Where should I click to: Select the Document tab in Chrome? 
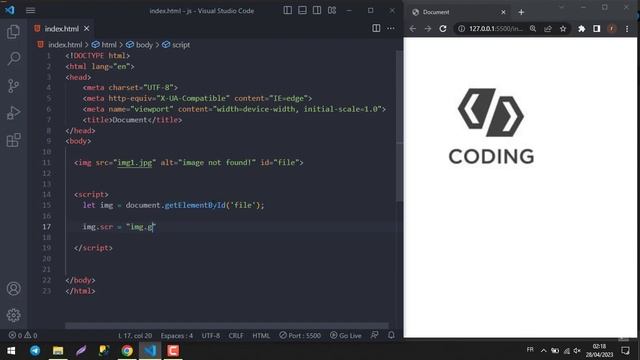point(458,12)
